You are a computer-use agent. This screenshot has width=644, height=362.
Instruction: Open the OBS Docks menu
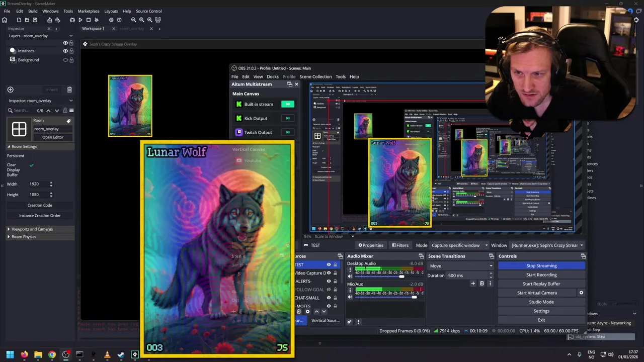(273, 77)
